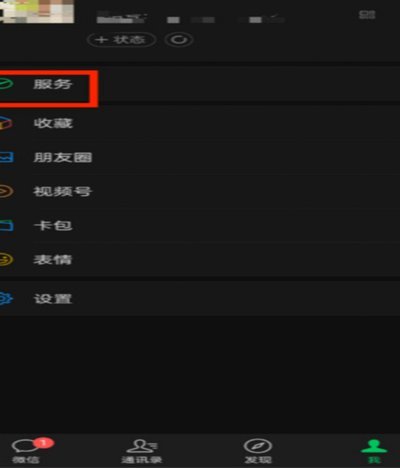Open the 收藏 menu entry

pos(200,123)
